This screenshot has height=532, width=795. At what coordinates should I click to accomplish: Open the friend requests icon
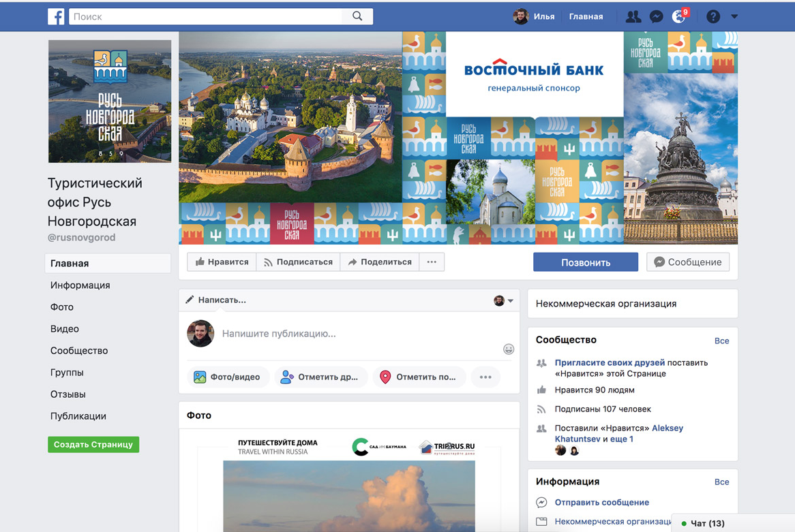point(633,17)
